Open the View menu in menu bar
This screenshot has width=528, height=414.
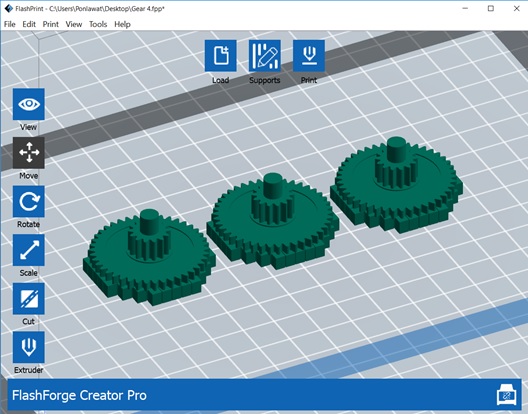[74, 24]
